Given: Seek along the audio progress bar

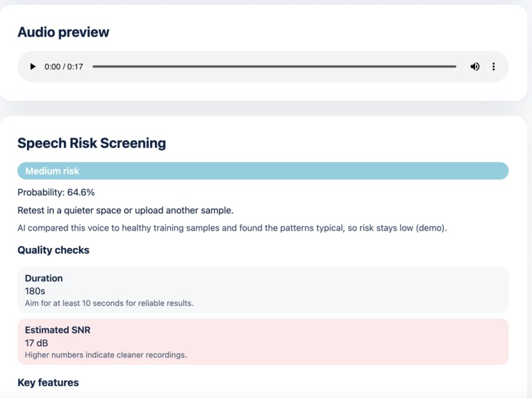Looking at the screenshot, I should (x=274, y=67).
